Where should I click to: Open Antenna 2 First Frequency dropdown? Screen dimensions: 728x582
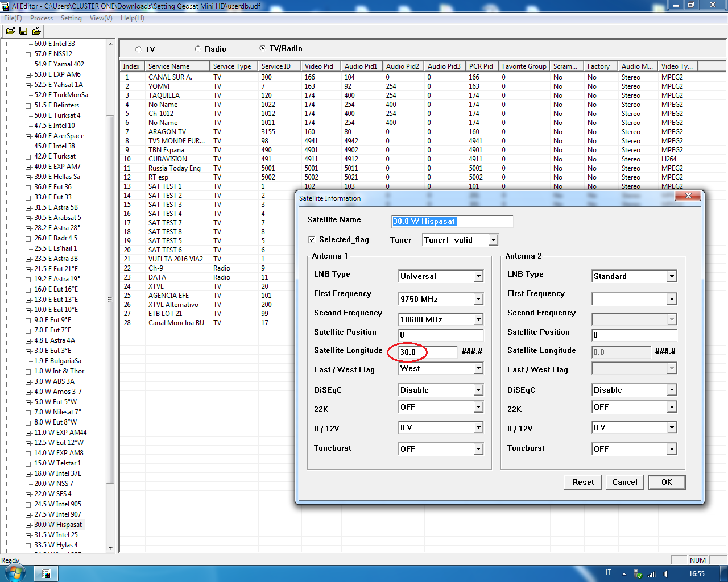pyautogui.click(x=672, y=299)
